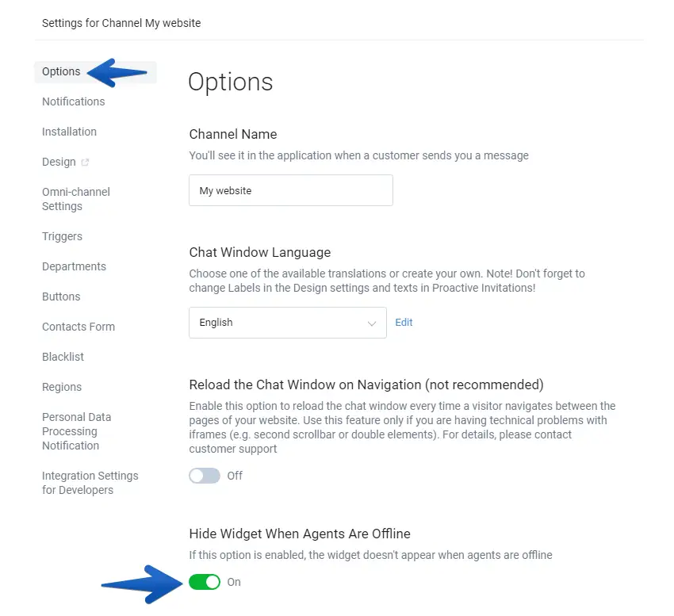674x616 pixels.
Task: Open the Design settings link
Action: tap(59, 162)
